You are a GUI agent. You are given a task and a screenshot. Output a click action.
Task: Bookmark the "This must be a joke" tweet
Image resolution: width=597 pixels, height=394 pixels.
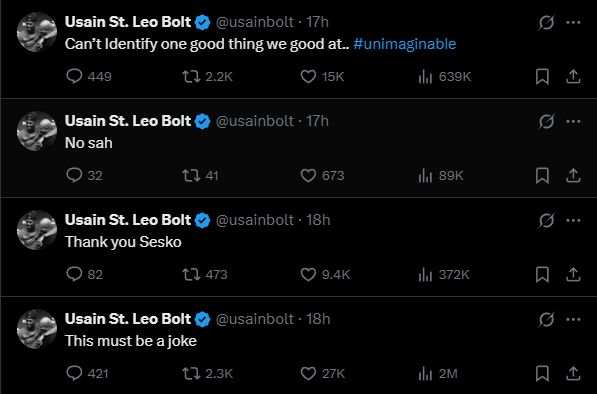[x=542, y=373]
